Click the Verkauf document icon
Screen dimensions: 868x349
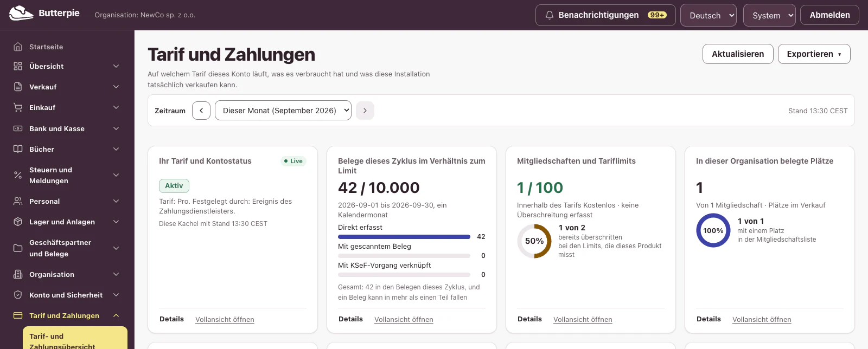[18, 87]
